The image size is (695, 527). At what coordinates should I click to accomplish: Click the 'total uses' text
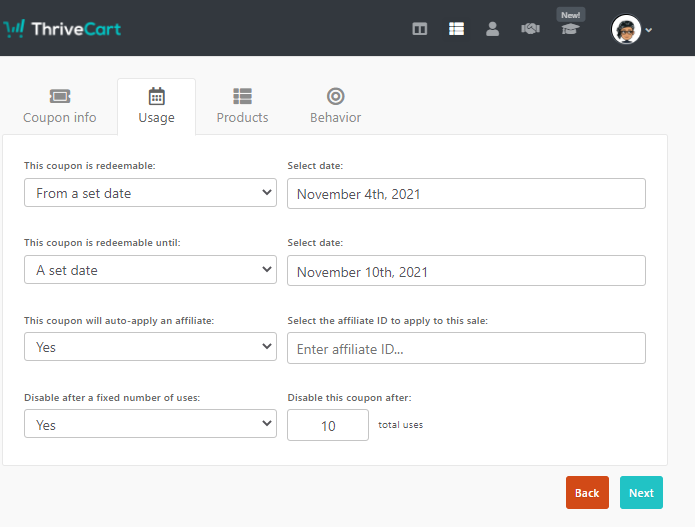[x=401, y=425]
